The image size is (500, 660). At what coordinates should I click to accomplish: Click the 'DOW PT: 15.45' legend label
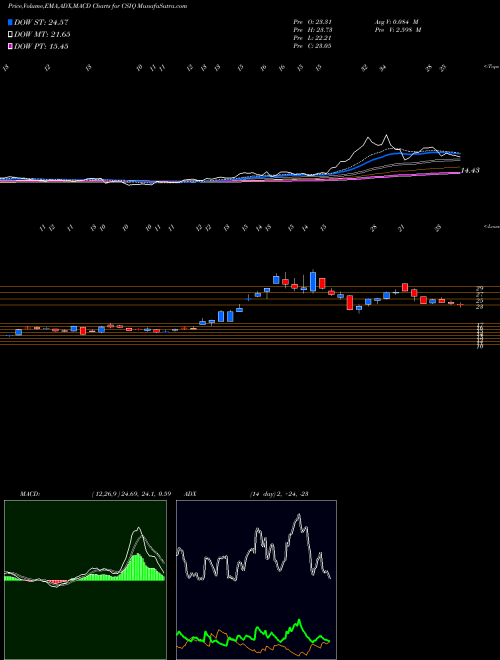tap(41, 47)
